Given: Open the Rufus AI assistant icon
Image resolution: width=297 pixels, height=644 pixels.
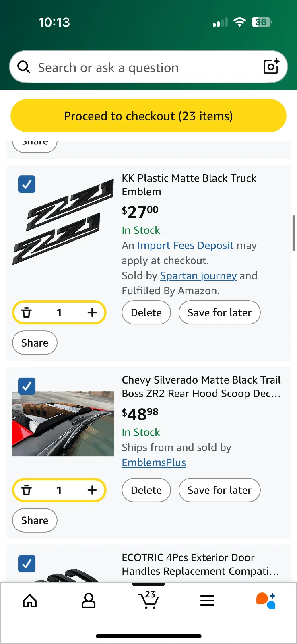Looking at the screenshot, I should 266,601.
